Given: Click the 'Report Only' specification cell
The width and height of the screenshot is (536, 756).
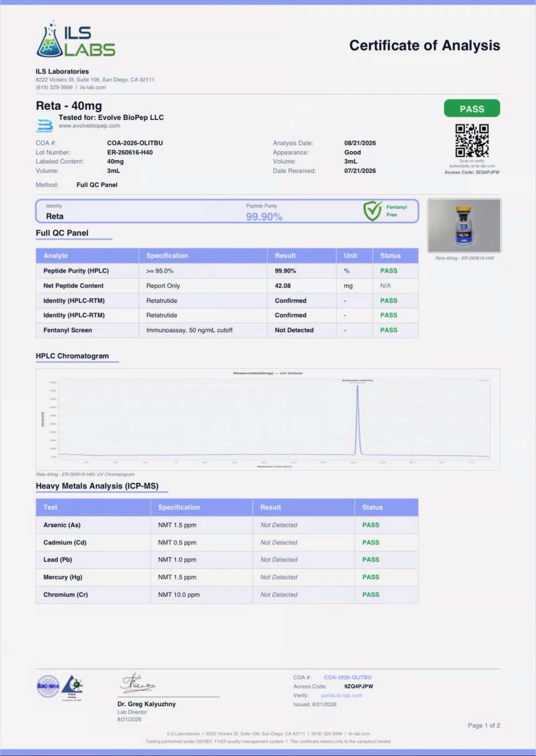Looking at the screenshot, I should 163,286.
